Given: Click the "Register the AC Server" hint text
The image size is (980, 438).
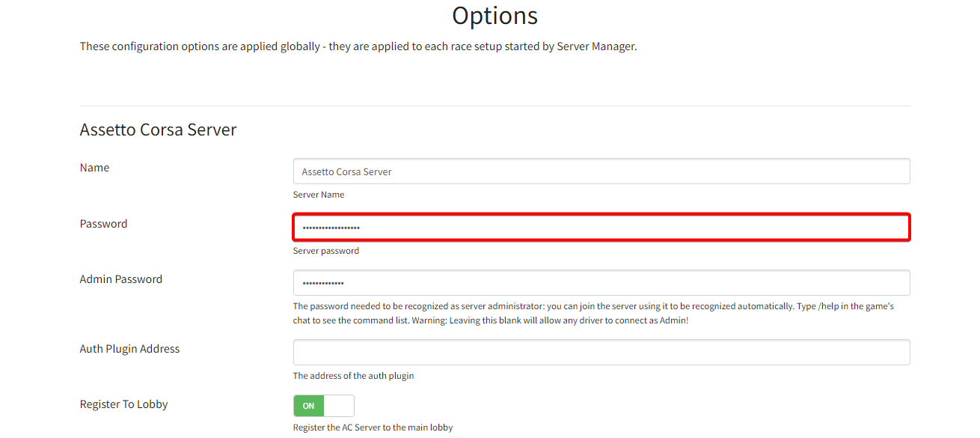Looking at the screenshot, I should tap(373, 428).
